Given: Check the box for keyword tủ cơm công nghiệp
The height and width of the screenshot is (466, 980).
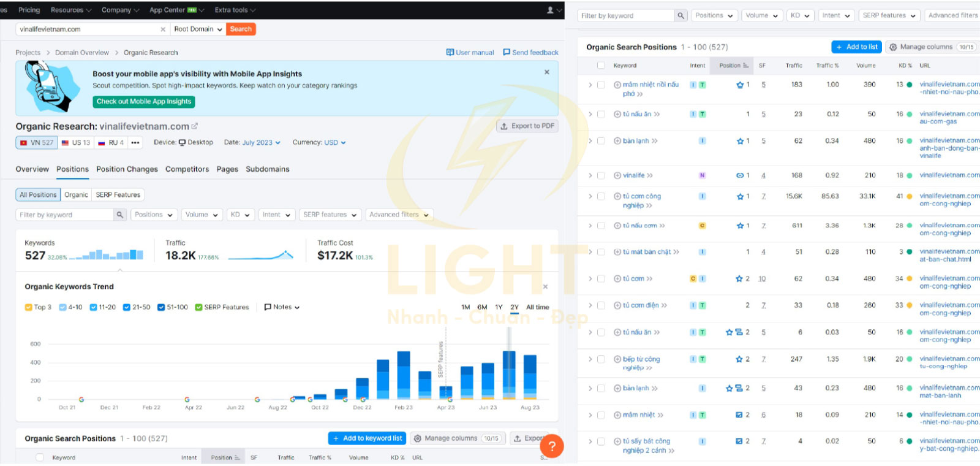Looking at the screenshot, I should (601, 196).
